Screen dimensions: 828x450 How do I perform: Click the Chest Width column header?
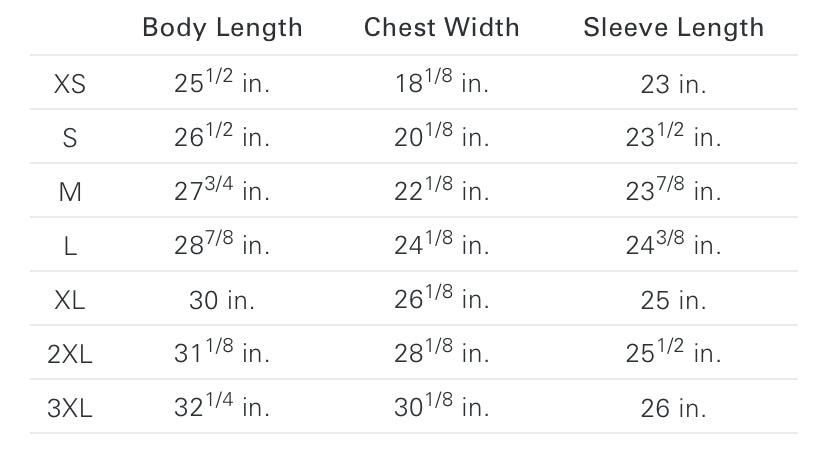click(x=442, y=27)
